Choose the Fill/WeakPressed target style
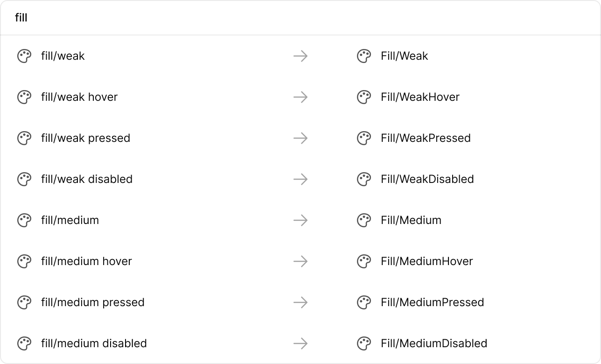The height and width of the screenshot is (364, 601). tap(426, 138)
